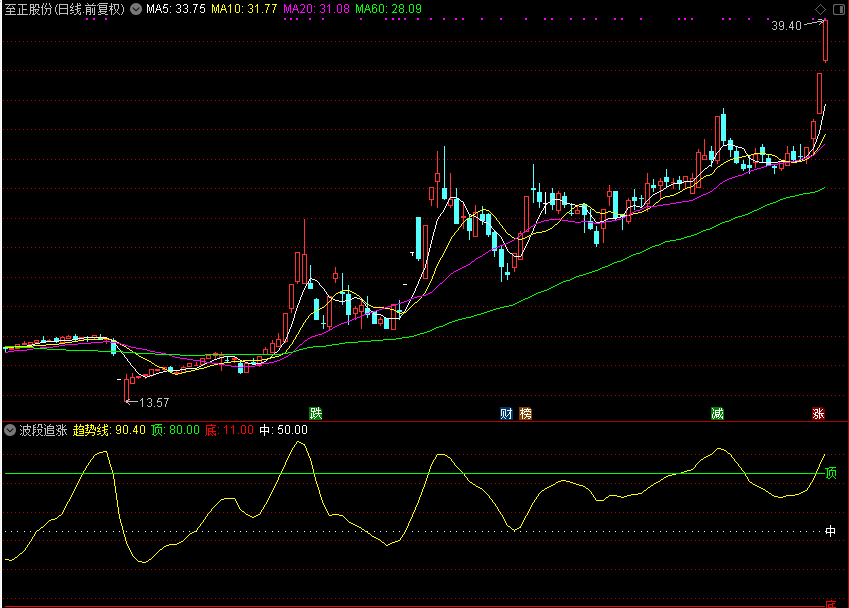
Task: Click the diamond icon at top right
Action: pyautogui.click(x=820, y=9)
